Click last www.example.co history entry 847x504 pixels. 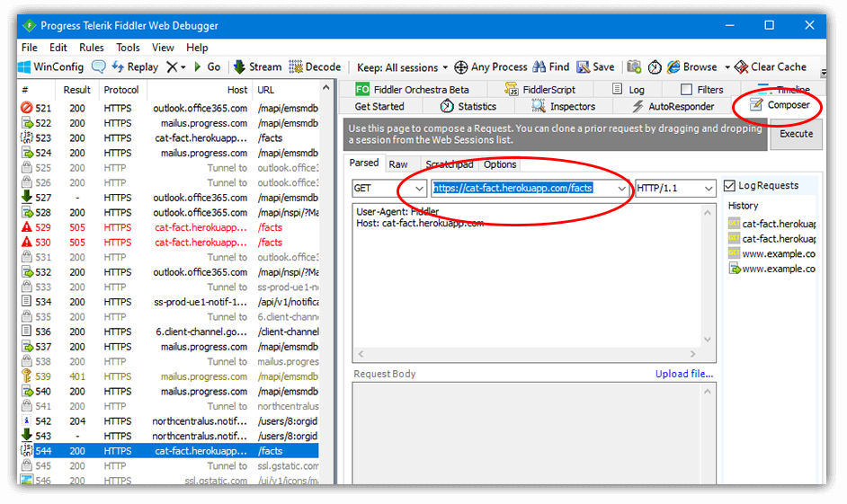[772, 269]
